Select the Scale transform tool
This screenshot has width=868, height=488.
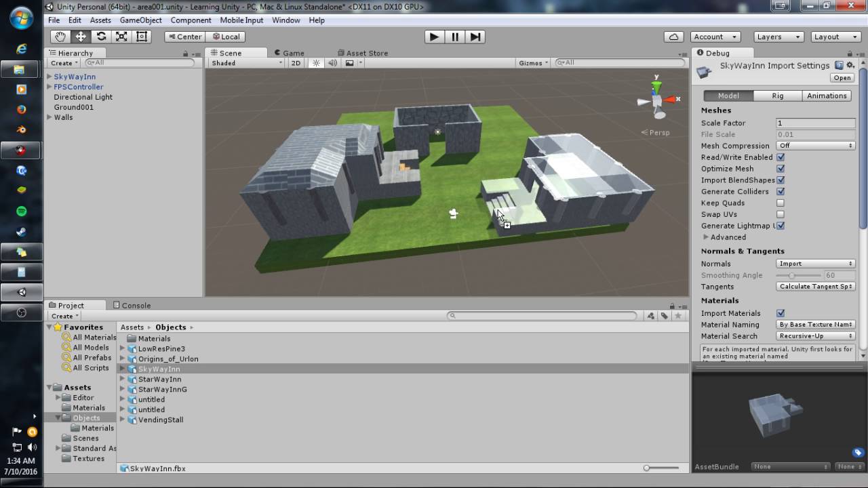point(121,37)
